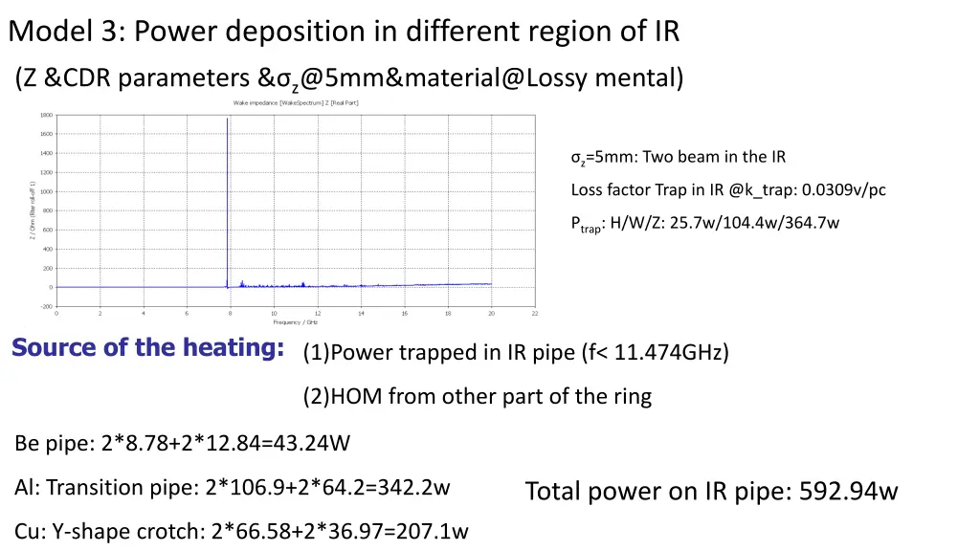
Task: Click the Total power on IR pipe 592.94w text
Action: click(711, 491)
